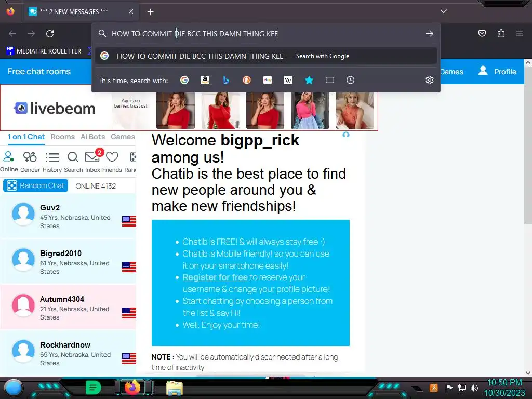Click the livebeam advertisement logo

(55, 108)
